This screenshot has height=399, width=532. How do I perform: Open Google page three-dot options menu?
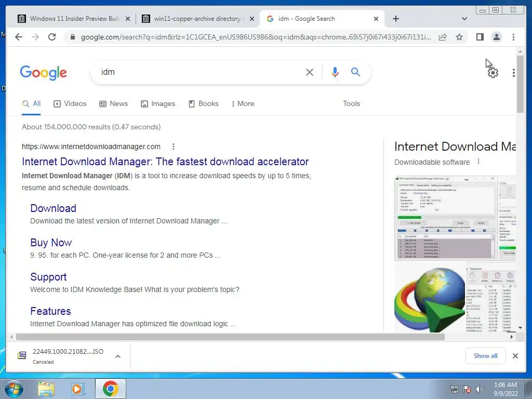[514, 73]
